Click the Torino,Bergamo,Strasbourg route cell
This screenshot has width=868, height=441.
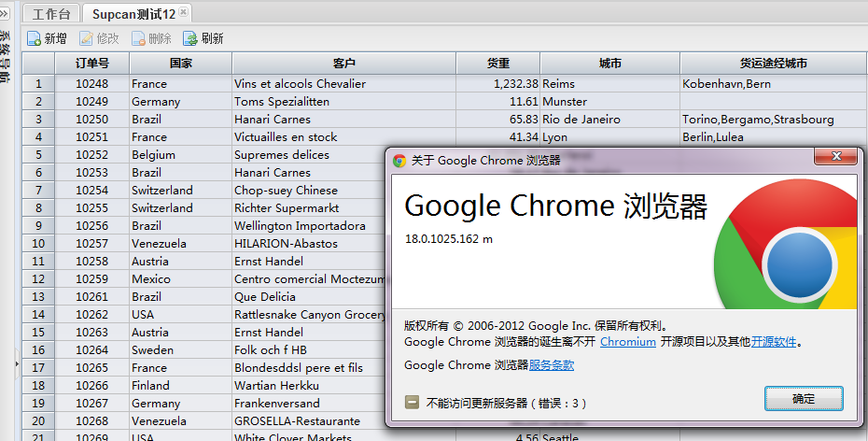tap(774, 119)
